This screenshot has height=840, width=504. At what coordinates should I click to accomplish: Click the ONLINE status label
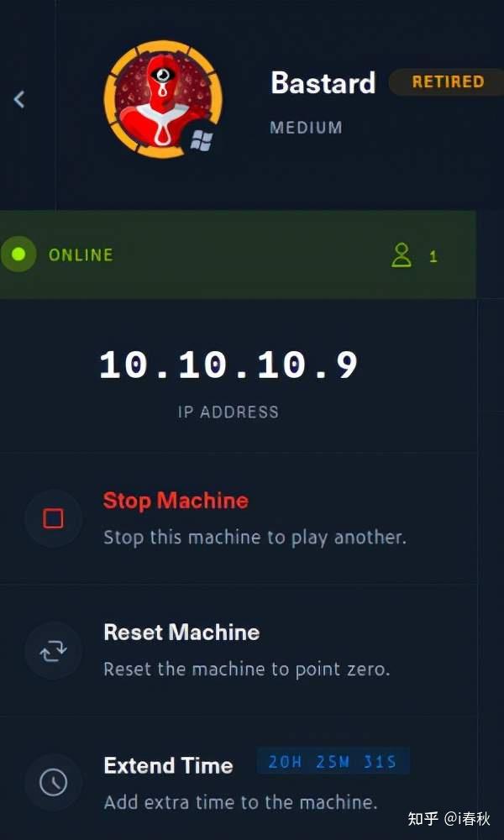click(81, 255)
